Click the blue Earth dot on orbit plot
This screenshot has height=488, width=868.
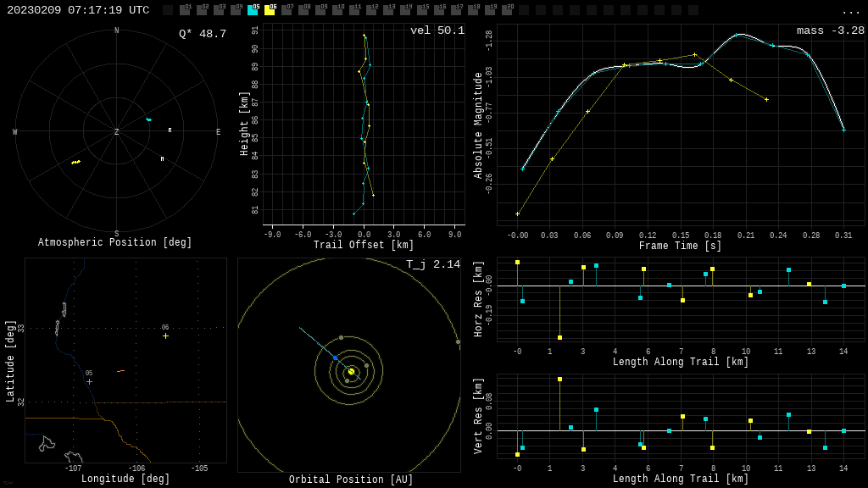(x=336, y=358)
